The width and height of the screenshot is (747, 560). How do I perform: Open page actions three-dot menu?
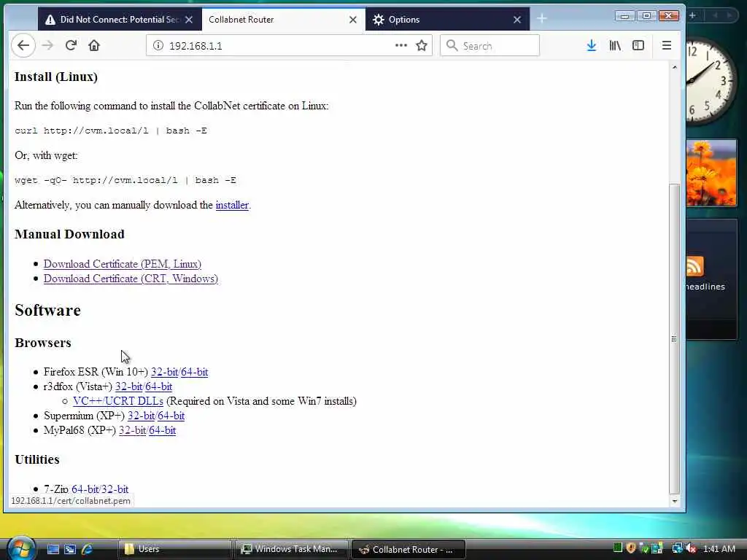[401, 46]
